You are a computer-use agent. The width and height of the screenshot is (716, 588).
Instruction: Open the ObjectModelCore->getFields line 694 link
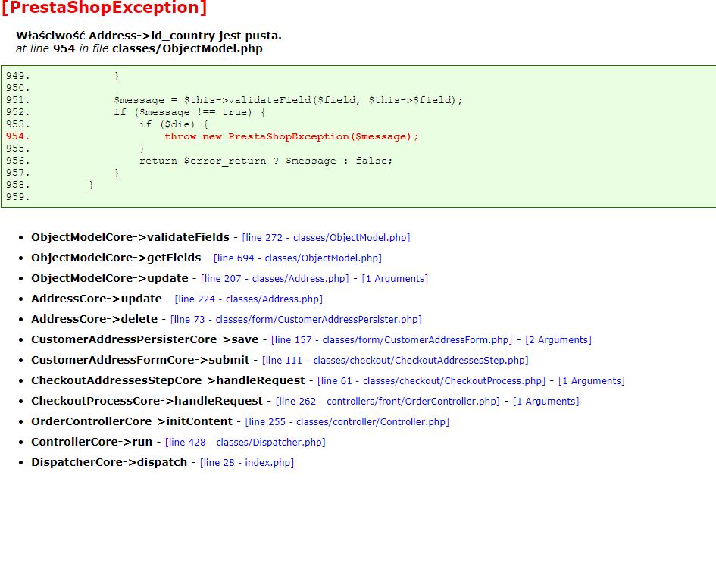click(298, 258)
